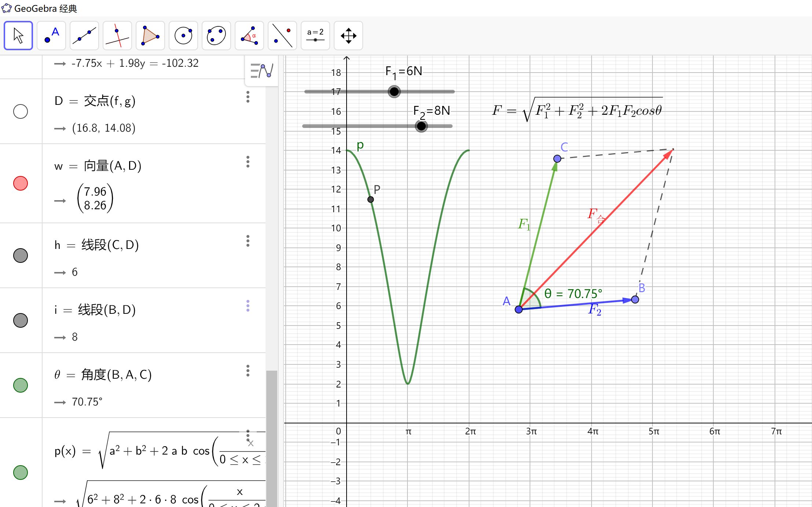Select the Slider a=2 tool
Image resolution: width=812 pixels, height=507 pixels.
pyautogui.click(x=315, y=36)
